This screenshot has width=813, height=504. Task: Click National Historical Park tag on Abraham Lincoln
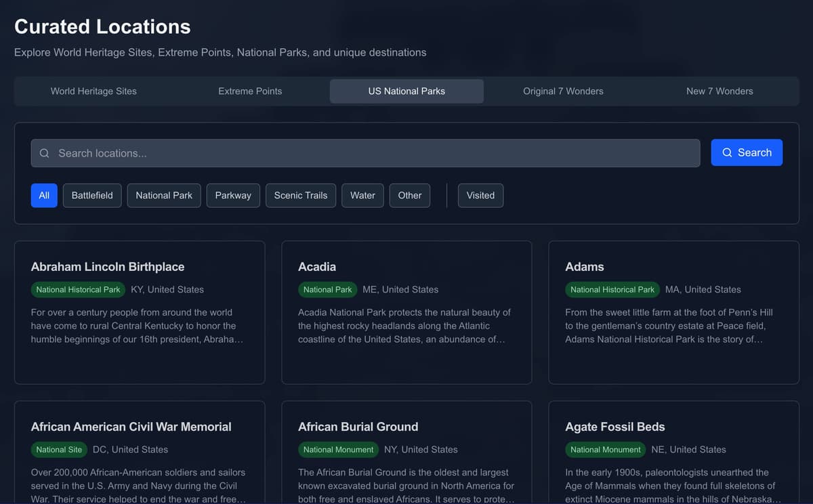78,289
